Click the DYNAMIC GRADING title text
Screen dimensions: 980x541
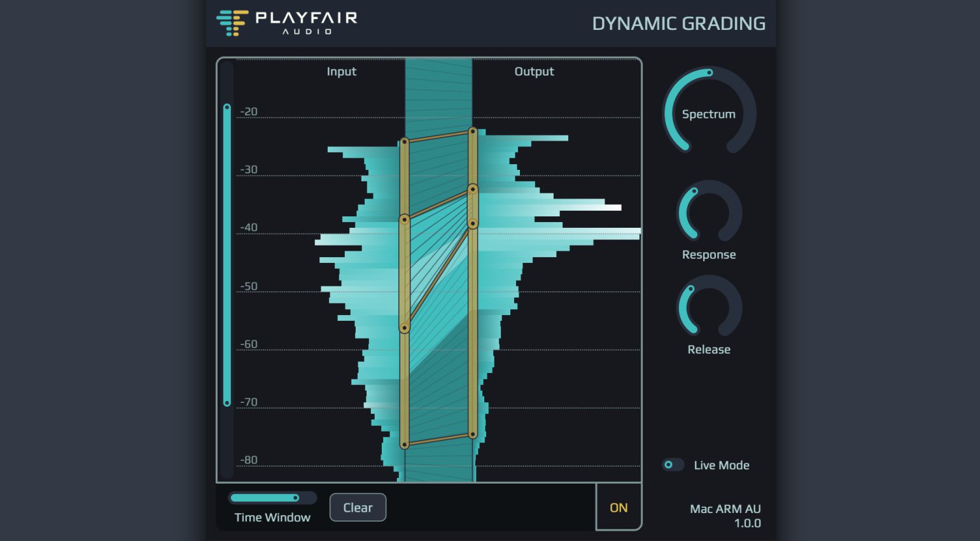coord(679,24)
